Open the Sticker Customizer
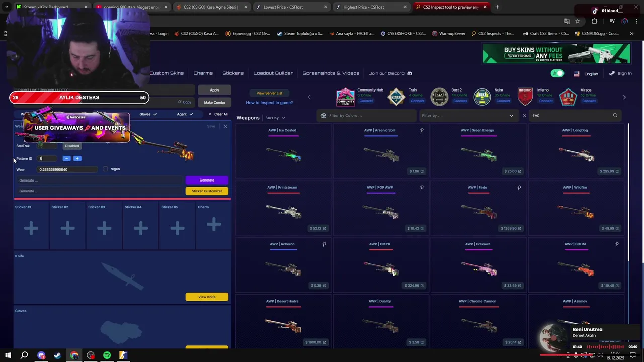Screen dimensions: 644x362 coord(207,191)
